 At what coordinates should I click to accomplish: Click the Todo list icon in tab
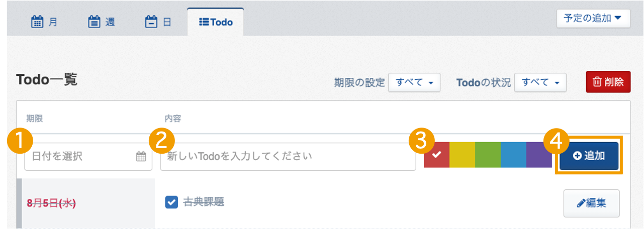pos(204,23)
